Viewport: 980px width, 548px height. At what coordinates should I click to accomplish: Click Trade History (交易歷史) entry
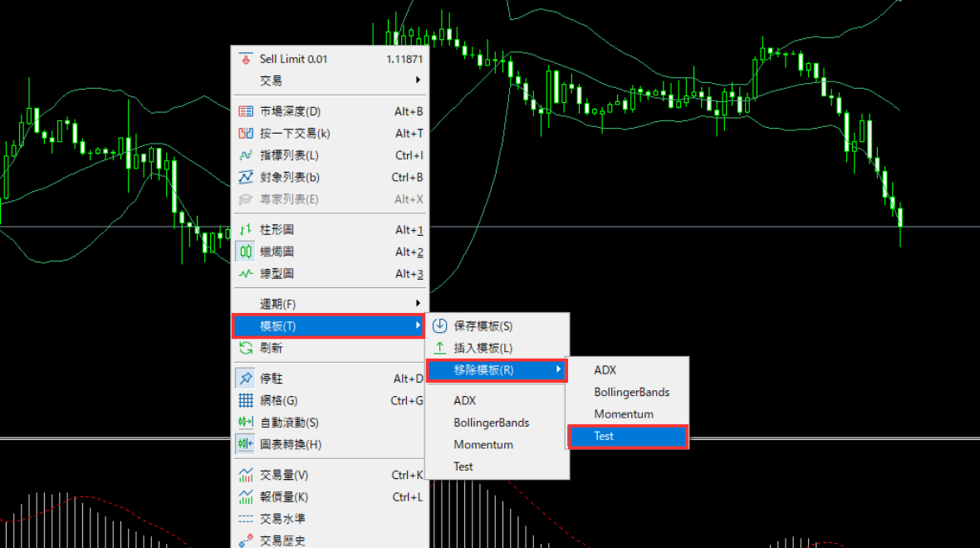(282, 541)
